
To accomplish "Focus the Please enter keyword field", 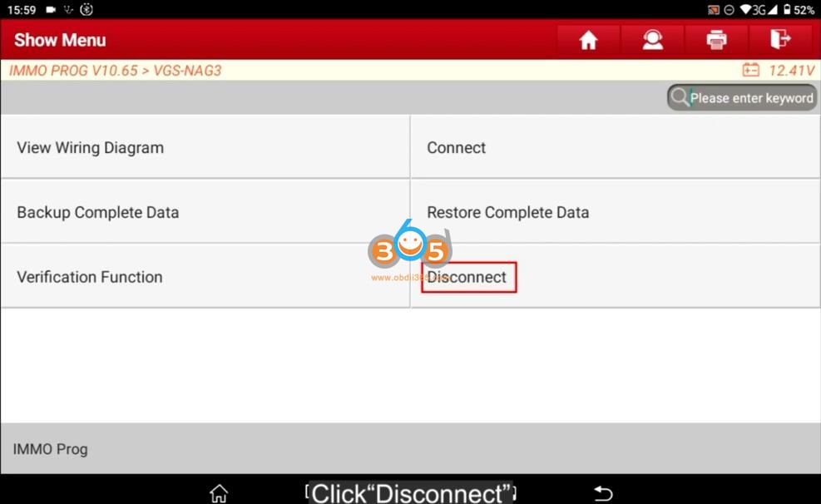I will pos(742,97).
